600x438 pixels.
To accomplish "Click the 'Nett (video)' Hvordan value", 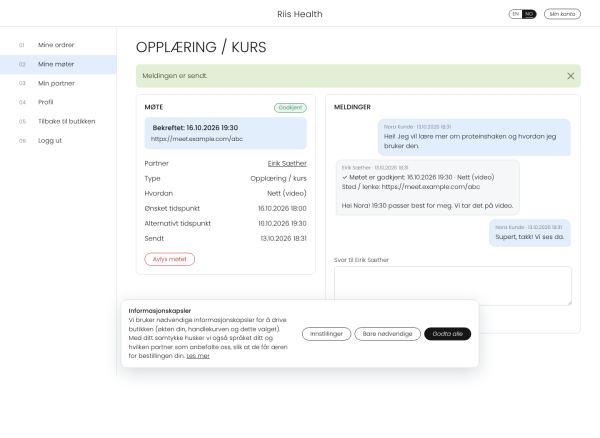I will pos(287,194).
